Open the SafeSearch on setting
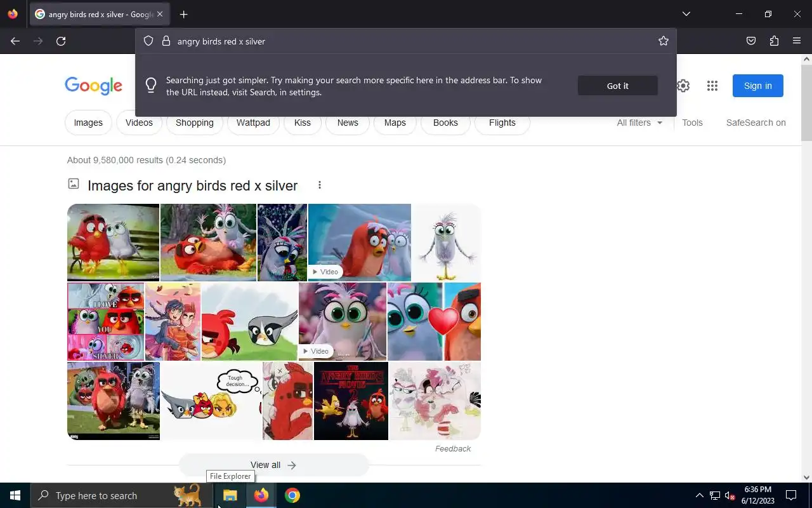Image resolution: width=812 pixels, height=508 pixels. pyautogui.click(x=756, y=123)
